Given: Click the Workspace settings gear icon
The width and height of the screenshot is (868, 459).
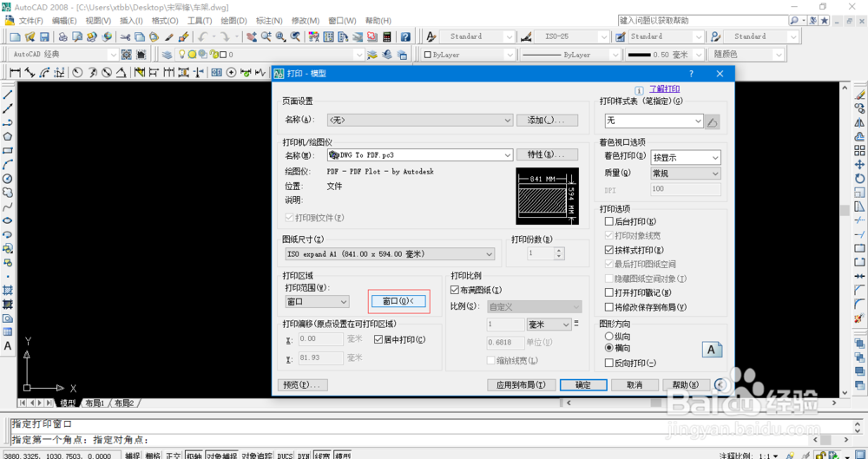Looking at the screenshot, I should pyautogui.click(x=127, y=55).
